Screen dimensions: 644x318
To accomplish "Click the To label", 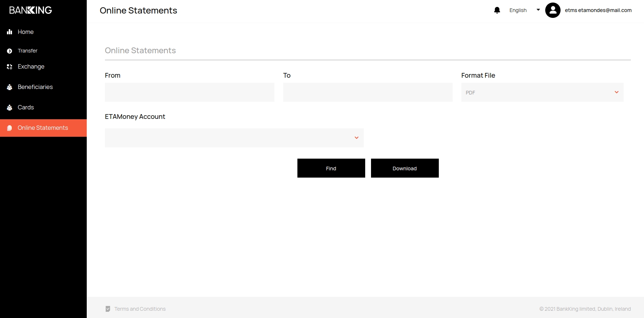I will [x=287, y=75].
